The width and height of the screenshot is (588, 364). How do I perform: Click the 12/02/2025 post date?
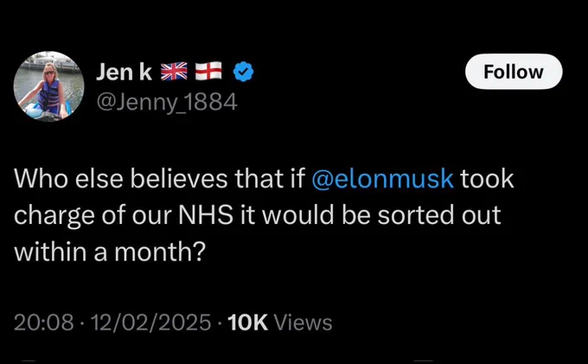150,322
